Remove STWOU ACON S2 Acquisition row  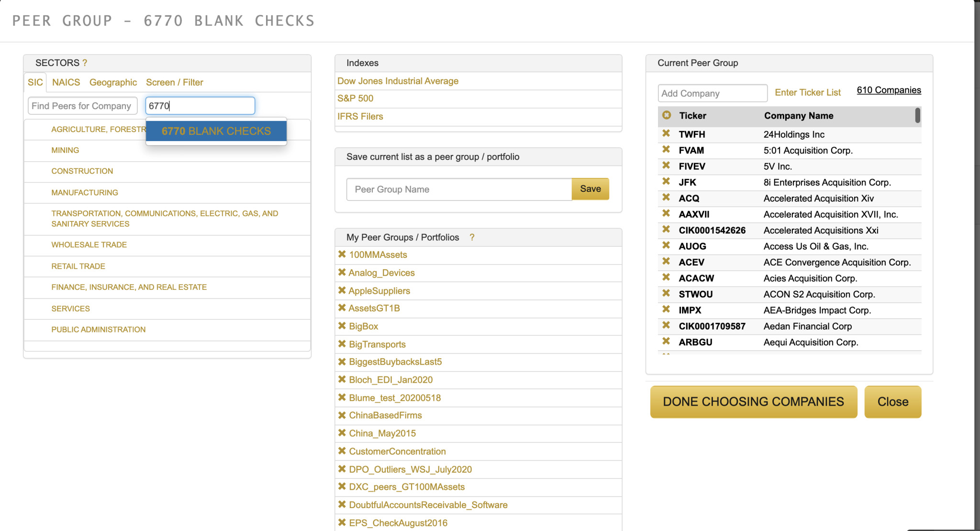(666, 293)
